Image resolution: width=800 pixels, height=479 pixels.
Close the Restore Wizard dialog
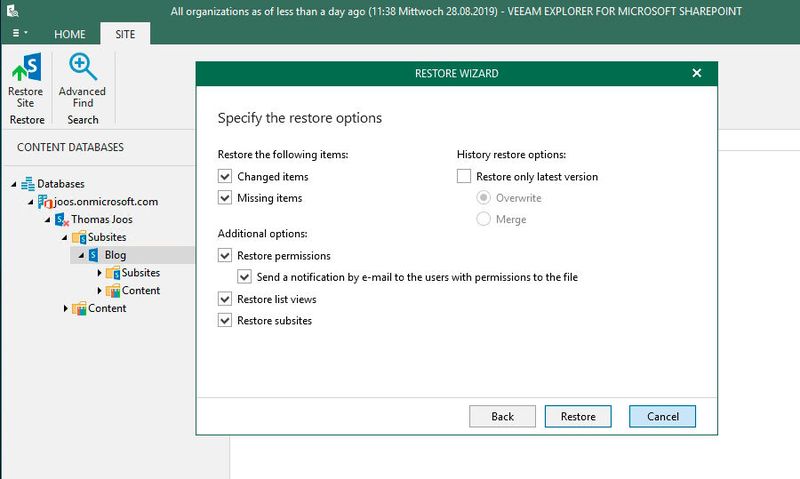[697, 73]
